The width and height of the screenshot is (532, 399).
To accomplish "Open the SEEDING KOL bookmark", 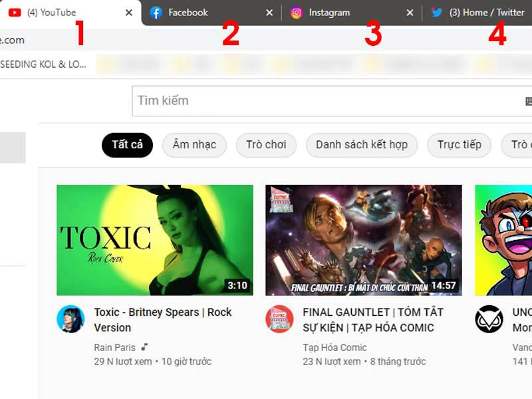I will pyautogui.click(x=44, y=65).
